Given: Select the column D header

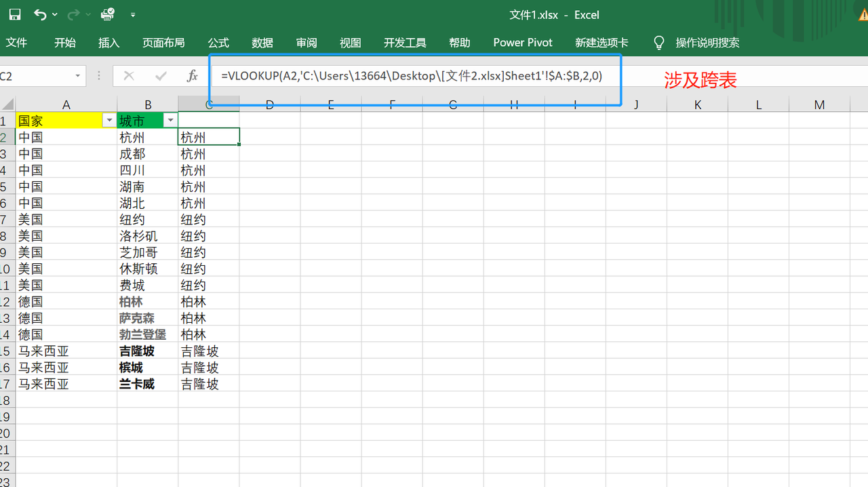Looking at the screenshot, I should pos(269,104).
